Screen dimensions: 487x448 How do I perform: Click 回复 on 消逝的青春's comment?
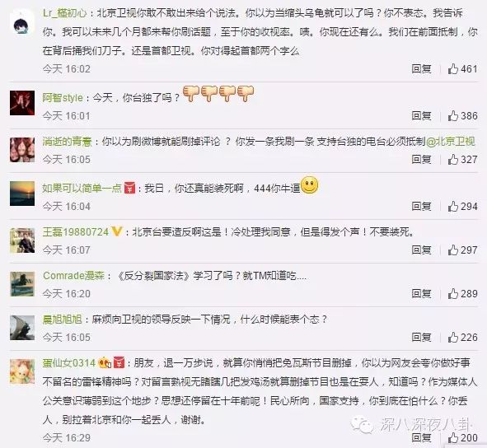tap(421, 159)
